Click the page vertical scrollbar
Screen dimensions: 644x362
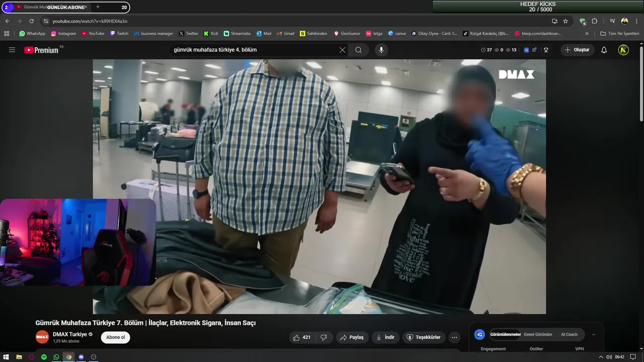click(641, 83)
